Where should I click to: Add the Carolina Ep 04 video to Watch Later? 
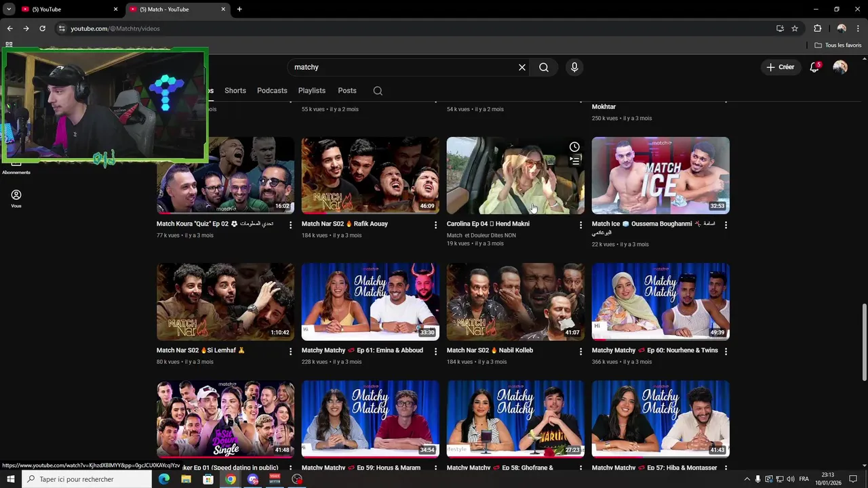coord(574,147)
